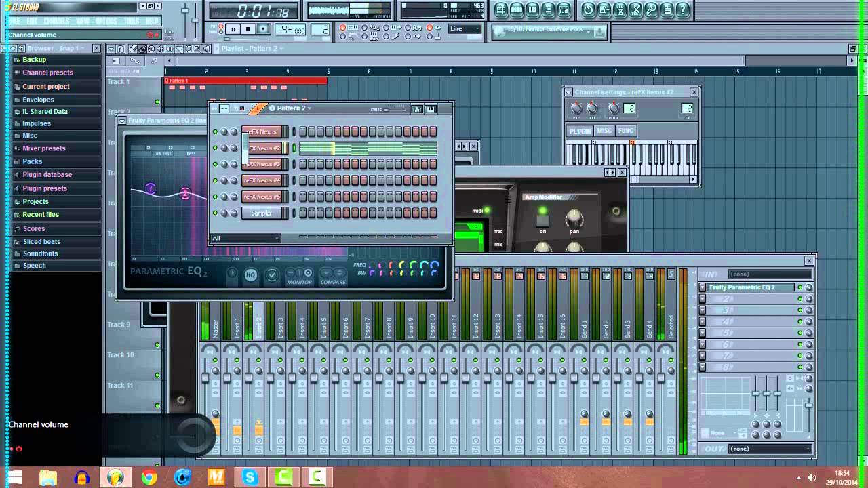The image size is (868, 488).
Task: Open the FILE menu
Action: [14, 21]
